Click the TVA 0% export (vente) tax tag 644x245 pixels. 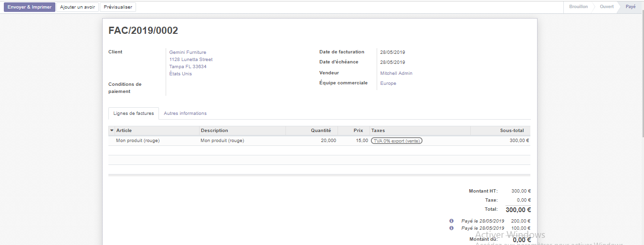[x=397, y=141]
